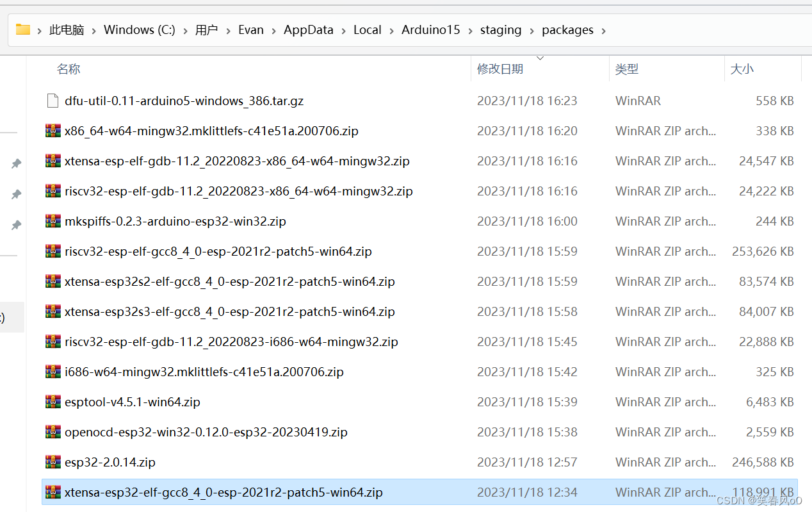Click icon of esp32-2.0.14 zip
The height and width of the screenshot is (512, 812).
[x=53, y=462]
